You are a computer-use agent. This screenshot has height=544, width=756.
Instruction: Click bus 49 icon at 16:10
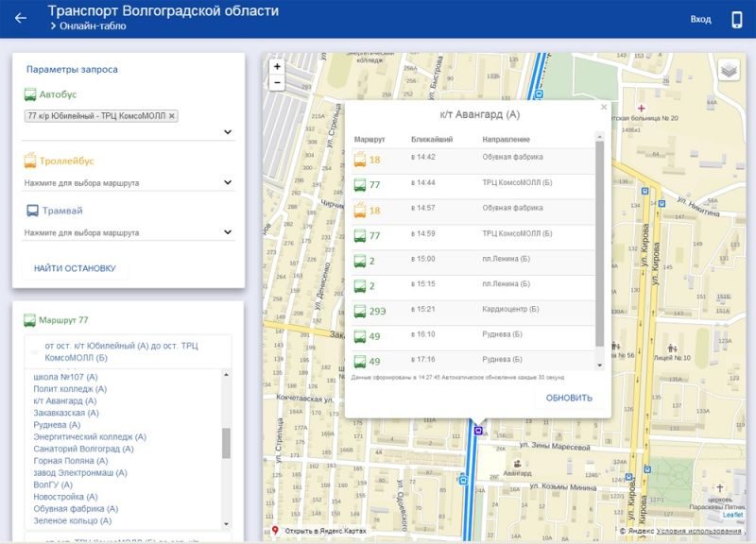click(x=360, y=337)
